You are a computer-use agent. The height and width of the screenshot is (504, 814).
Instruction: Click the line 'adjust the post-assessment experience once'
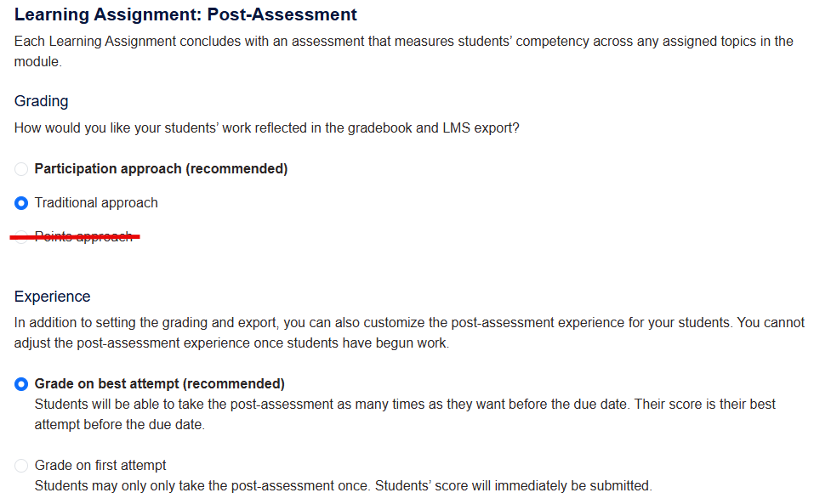coord(231,343)
